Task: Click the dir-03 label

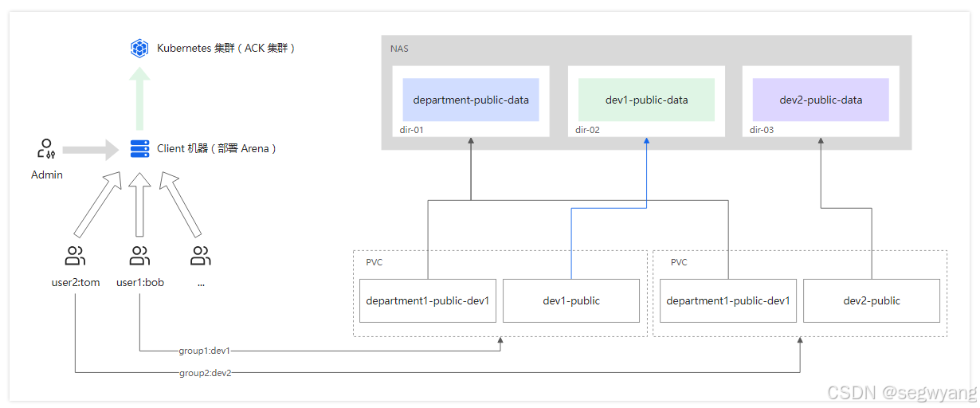Action: click(x=762, y=129)
